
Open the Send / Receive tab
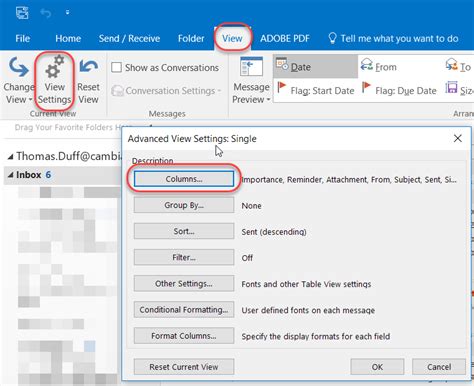tap(129, 39)
